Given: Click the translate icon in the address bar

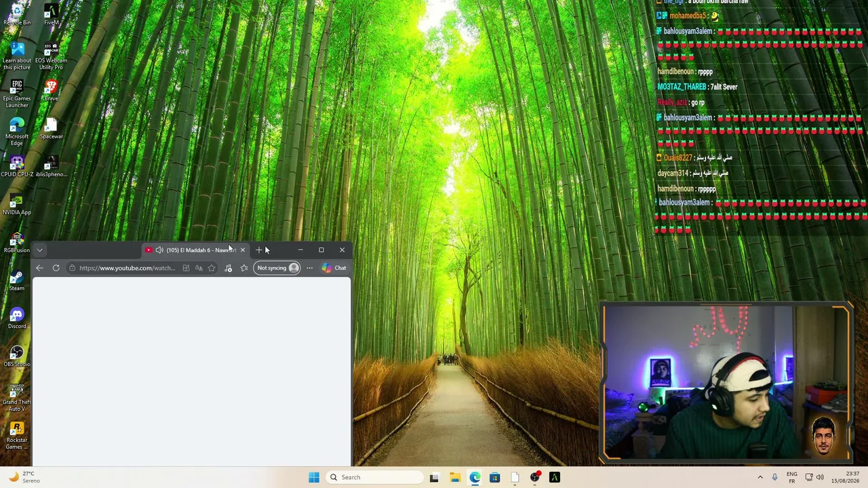Looking at the screenshot, I should point(199,268).
